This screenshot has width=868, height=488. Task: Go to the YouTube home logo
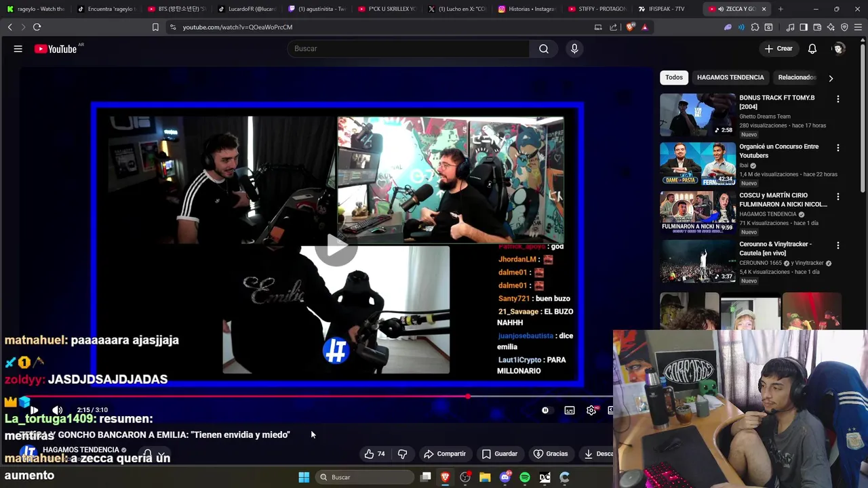(56, 49)
